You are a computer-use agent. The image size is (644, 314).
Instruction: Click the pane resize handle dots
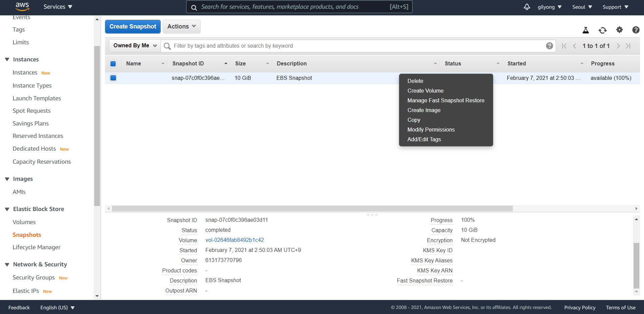pyautogui.click(x=372, y=215)
